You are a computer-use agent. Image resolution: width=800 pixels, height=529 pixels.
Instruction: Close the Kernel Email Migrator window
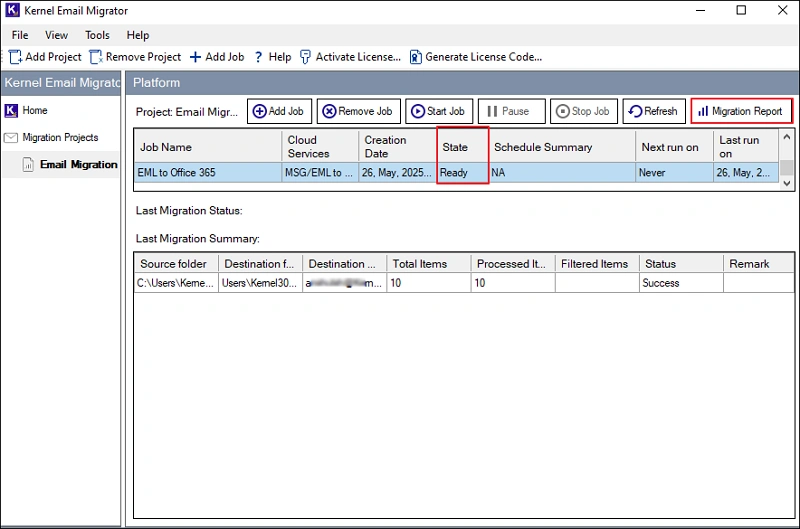coord(783,10)
